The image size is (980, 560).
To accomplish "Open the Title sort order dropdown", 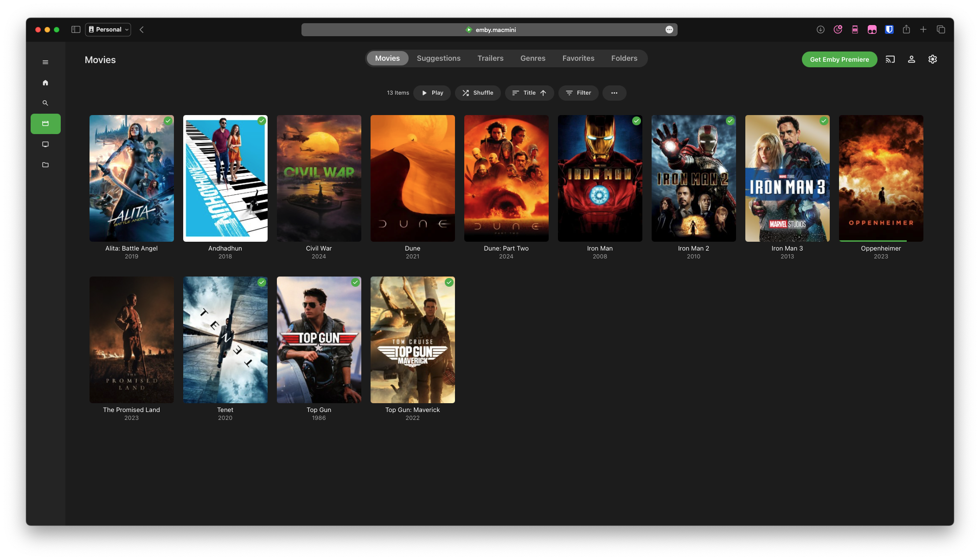I will pyautogui.click(x=529, y=93).
